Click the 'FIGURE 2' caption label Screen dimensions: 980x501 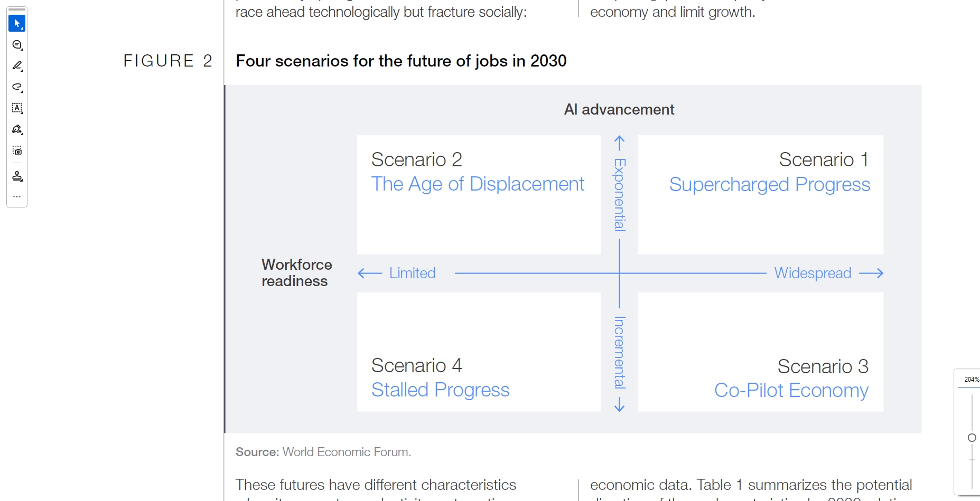point(167,61)
